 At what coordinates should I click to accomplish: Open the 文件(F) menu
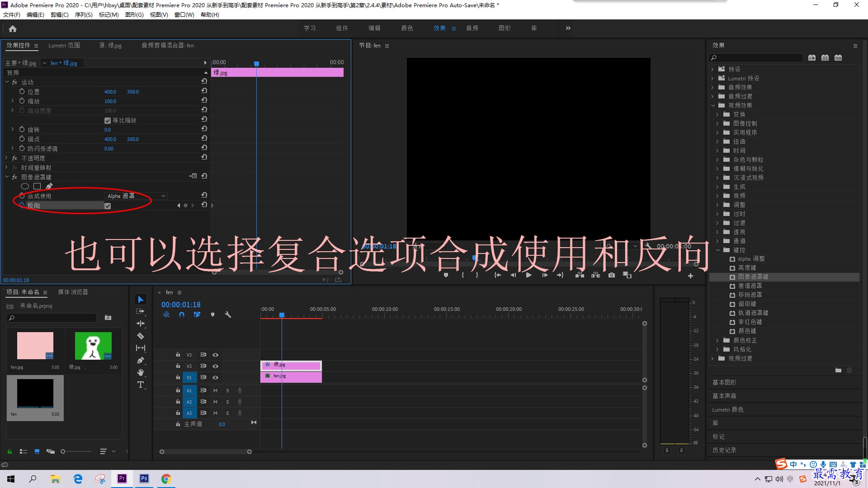tap(12, 14)
